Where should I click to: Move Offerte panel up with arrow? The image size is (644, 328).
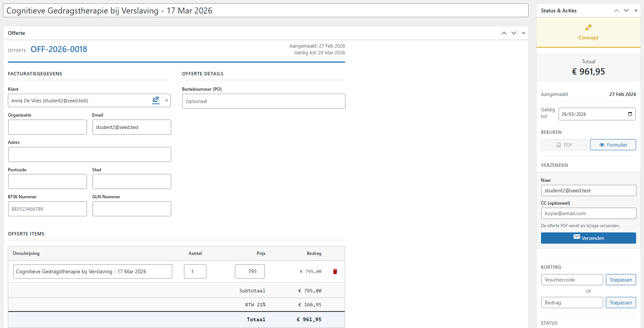tap(504, 33)
